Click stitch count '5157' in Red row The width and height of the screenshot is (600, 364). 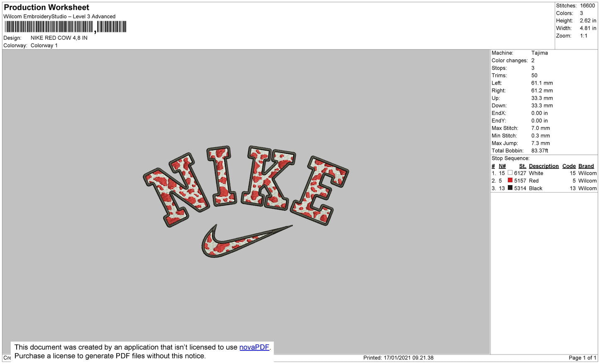pyautogui.click(x=520, y=181)
